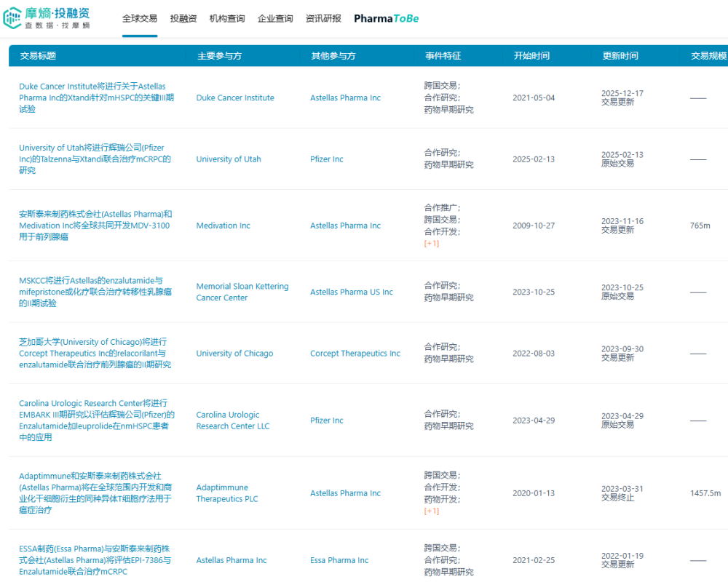The height and width of the screenshot is (582, 728).
Task: Click Corcept Therapeutics Inc link
Action: [x=355, y=353]
